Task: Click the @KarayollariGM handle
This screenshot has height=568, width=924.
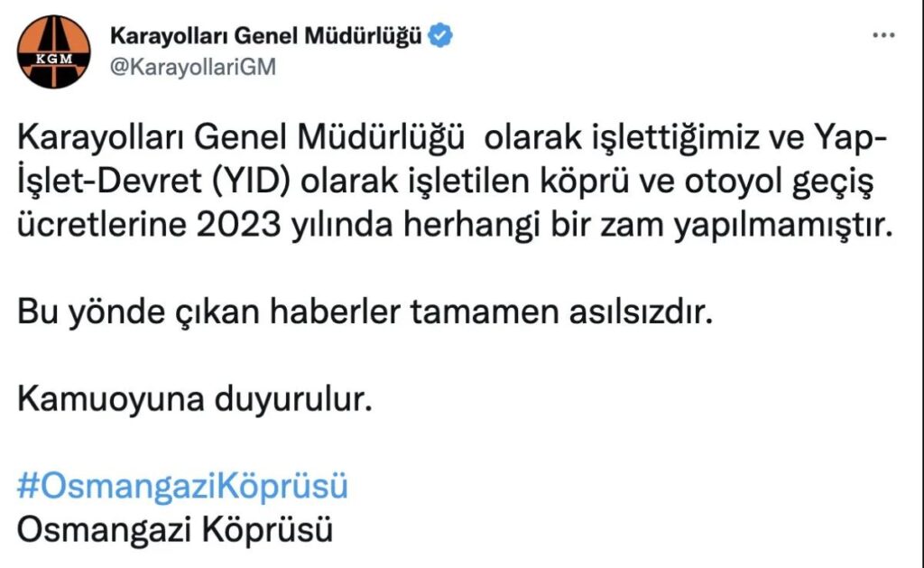Action: (x=191, y=69)
